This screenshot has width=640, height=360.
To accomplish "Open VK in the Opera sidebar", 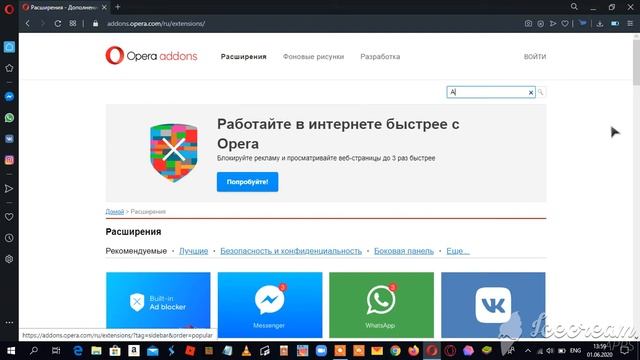I will pos(9,139).
